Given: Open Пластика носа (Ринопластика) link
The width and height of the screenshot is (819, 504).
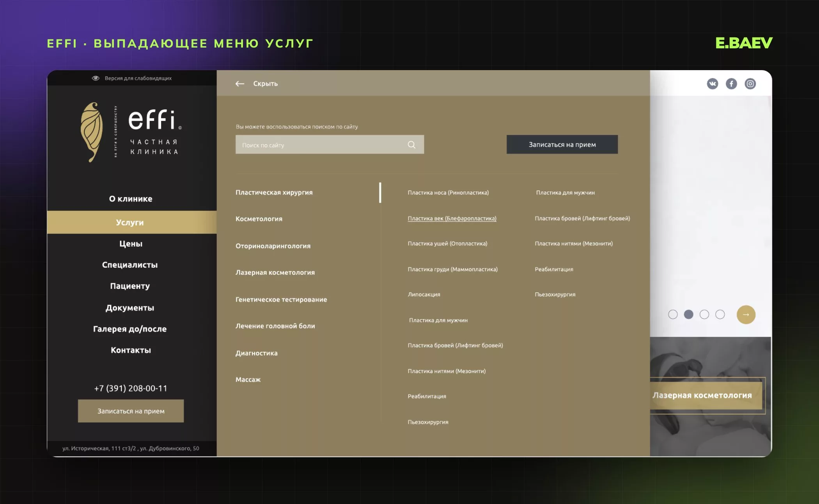Looking at the screenshot, I should (x=448, y=193).
